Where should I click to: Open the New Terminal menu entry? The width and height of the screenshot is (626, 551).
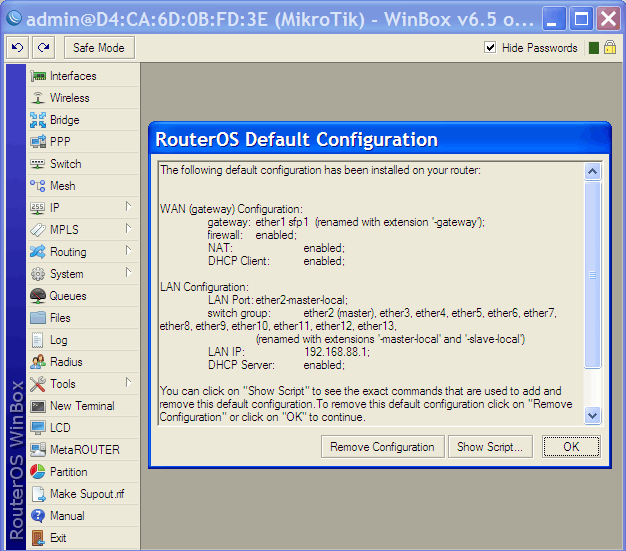[x=83, y=406]
